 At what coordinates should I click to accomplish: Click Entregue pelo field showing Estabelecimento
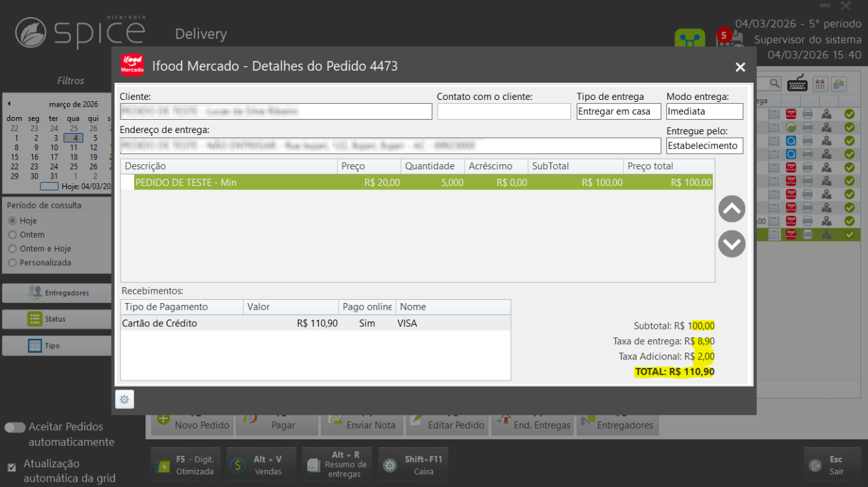click(x=705, y=145)
